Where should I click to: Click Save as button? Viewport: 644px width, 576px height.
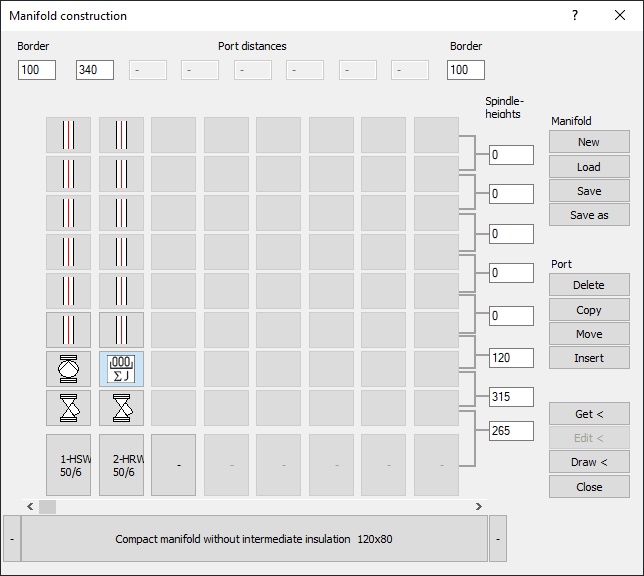[589, 215]
